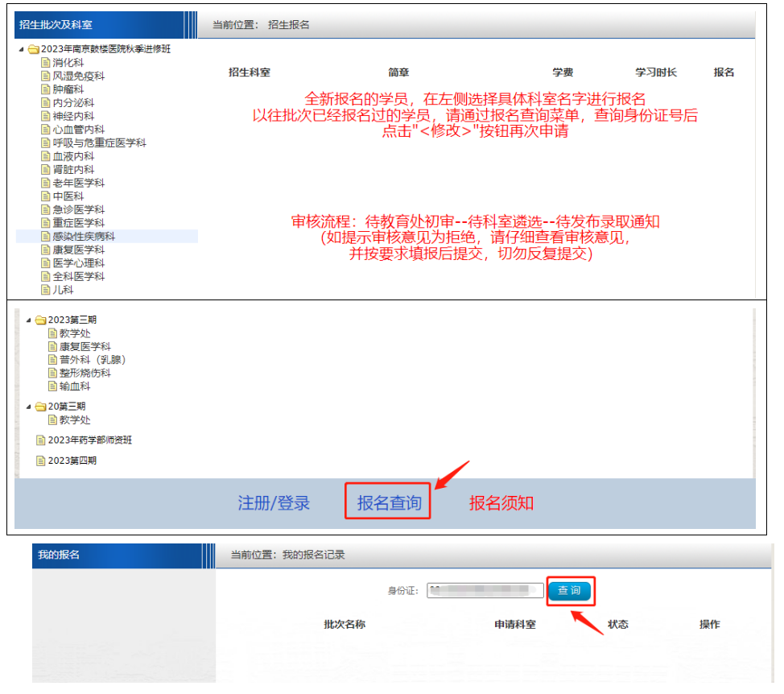The height and width of the screenshot is (694, 784).
Task: Click the document icon beside 整形烧伤科
Action: [x=52, y=373]
